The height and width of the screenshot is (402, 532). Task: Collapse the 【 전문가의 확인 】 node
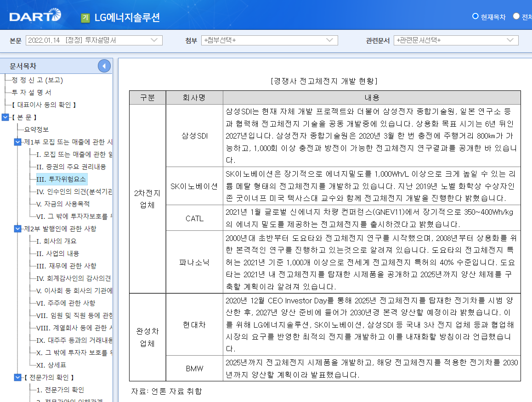(x=17, y=377)
